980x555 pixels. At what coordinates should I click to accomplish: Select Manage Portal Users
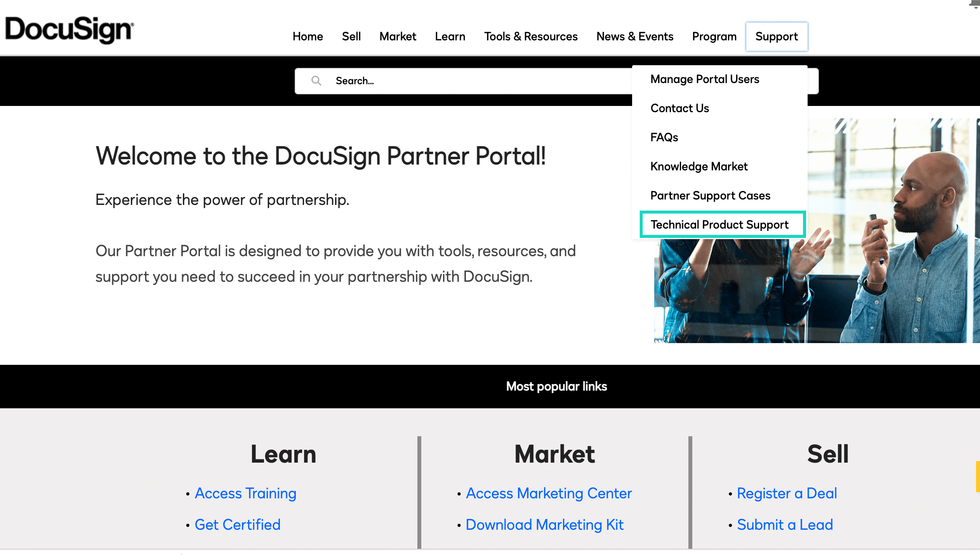pyautogui.click(x=704, y=79)
